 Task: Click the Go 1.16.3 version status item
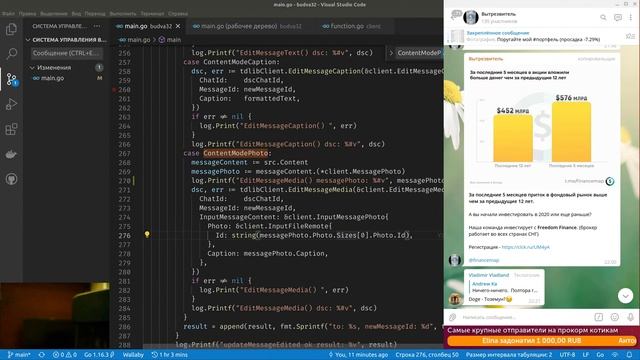point(99,355)
